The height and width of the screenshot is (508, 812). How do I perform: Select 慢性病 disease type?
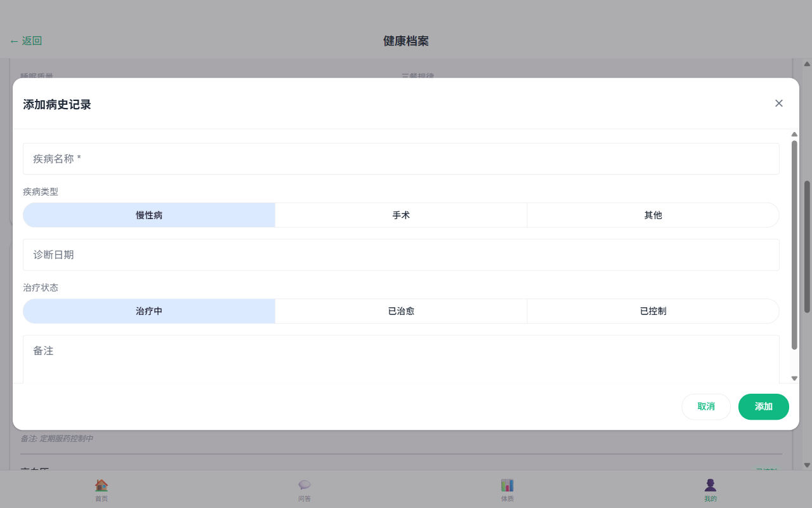[x=149, y=215]
